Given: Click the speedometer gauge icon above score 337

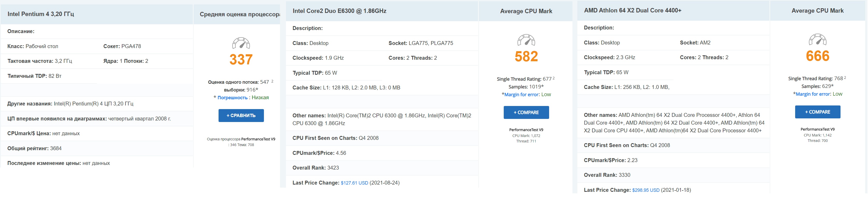Looking at the screenshot, I should (241, 43).
